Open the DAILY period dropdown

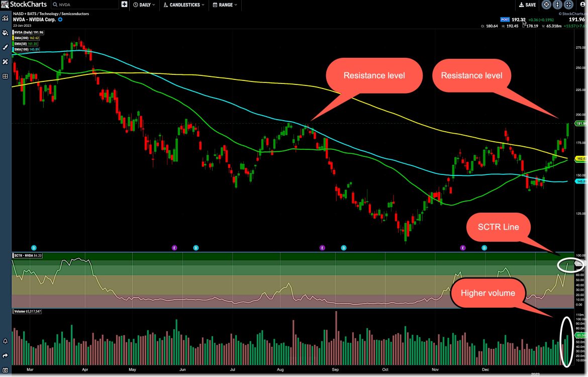(144, 5)
